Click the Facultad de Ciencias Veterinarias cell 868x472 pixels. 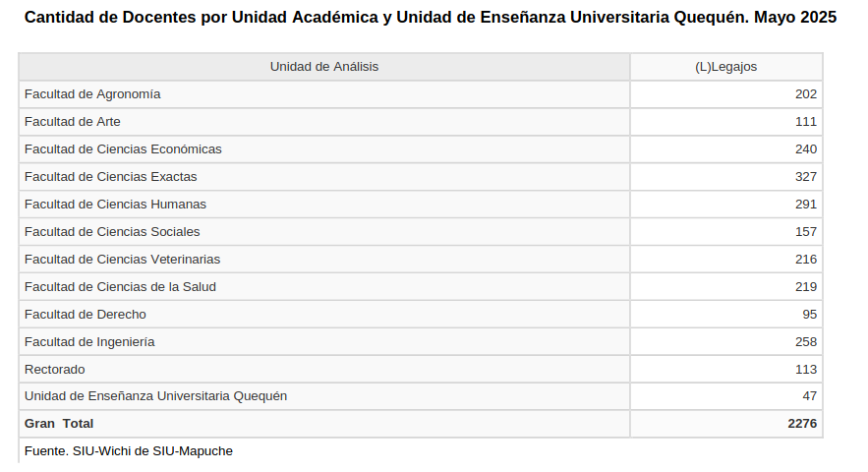pyautogui.click(x=122, y=260)
